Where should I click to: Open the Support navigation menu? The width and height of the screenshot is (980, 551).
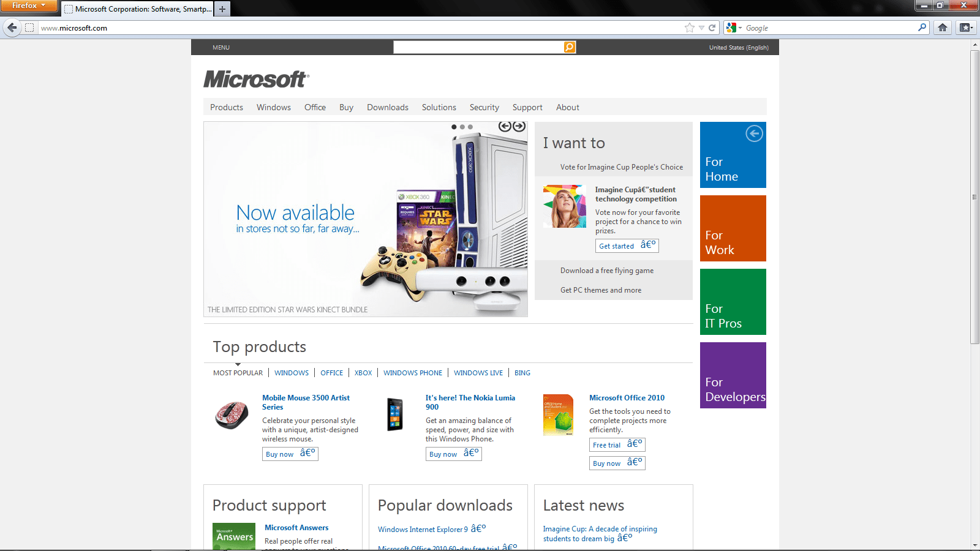527,107
